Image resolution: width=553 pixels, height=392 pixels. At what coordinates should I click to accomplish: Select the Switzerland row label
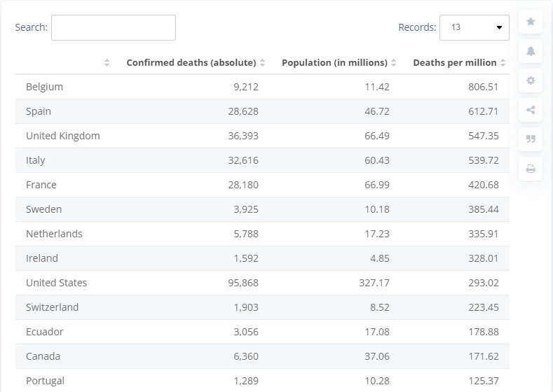pos(52,307)
